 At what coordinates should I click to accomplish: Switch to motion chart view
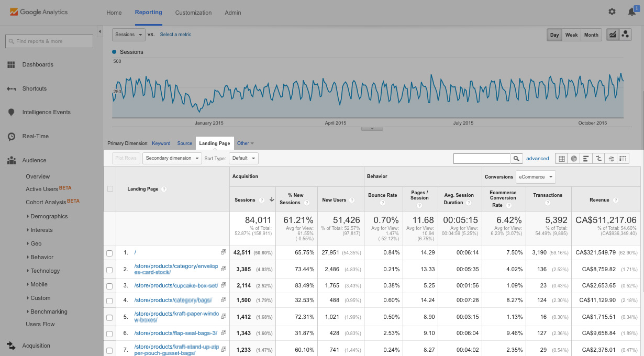[x=625, y=35]
